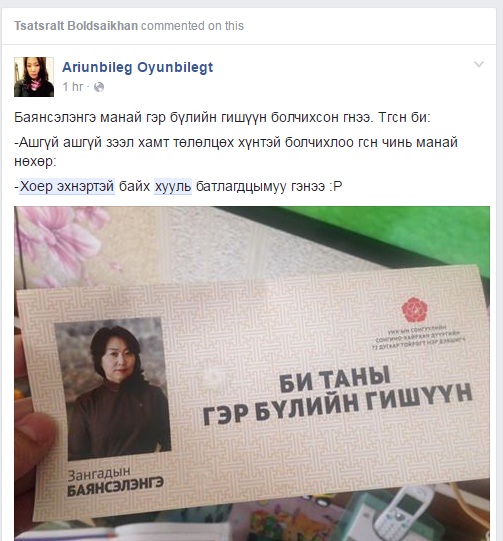
Task: Click the text "батлагдцымуу гэнээ :P"
Action: tap(269, 186)
